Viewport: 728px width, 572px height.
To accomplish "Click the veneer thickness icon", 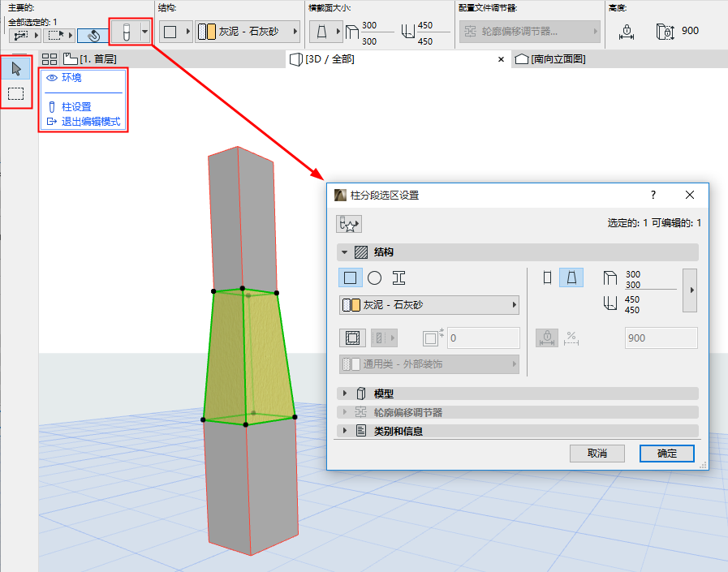I will click(433, 338).
